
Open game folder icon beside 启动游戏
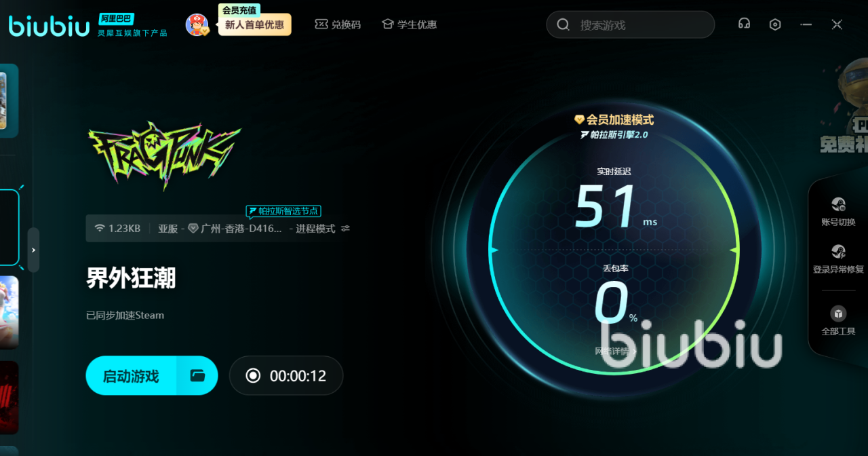(197, 376)
